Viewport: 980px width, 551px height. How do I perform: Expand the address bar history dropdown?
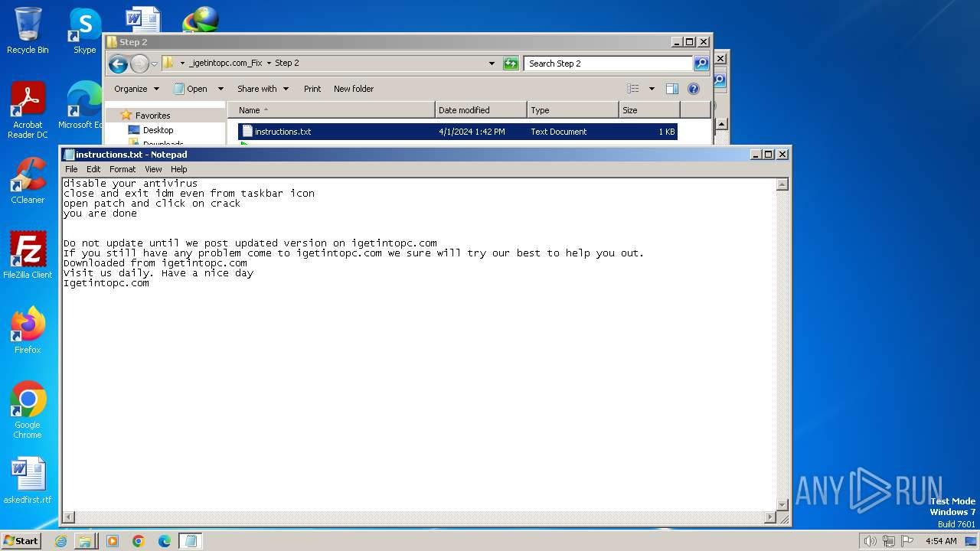click(x=492, y=64)
